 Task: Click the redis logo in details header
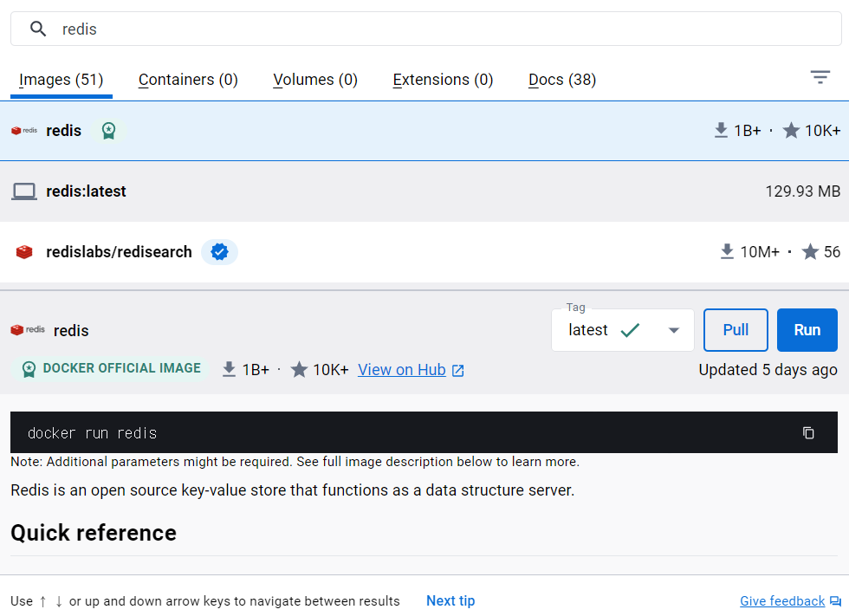(x=28, y=329)
